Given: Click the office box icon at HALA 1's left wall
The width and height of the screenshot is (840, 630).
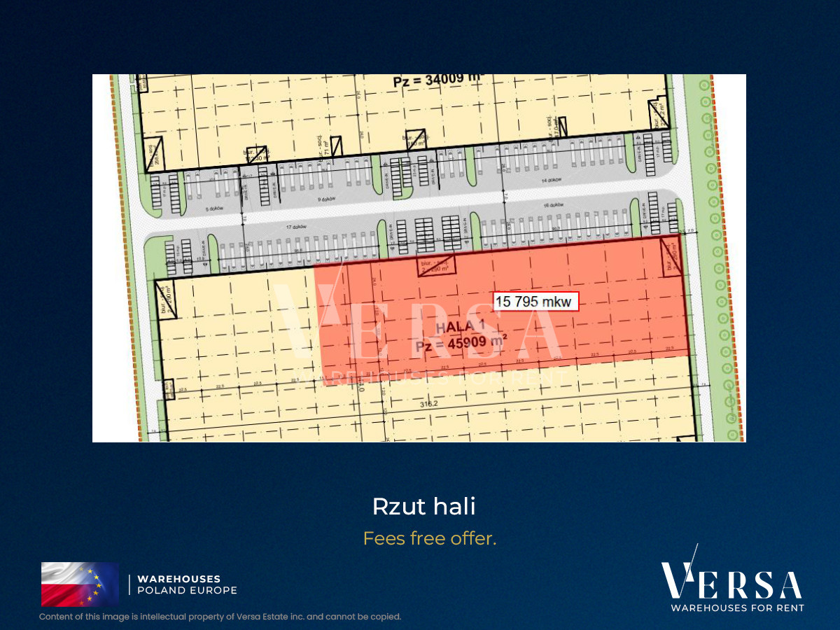Looking at the screenshot, I should (167, 300).
